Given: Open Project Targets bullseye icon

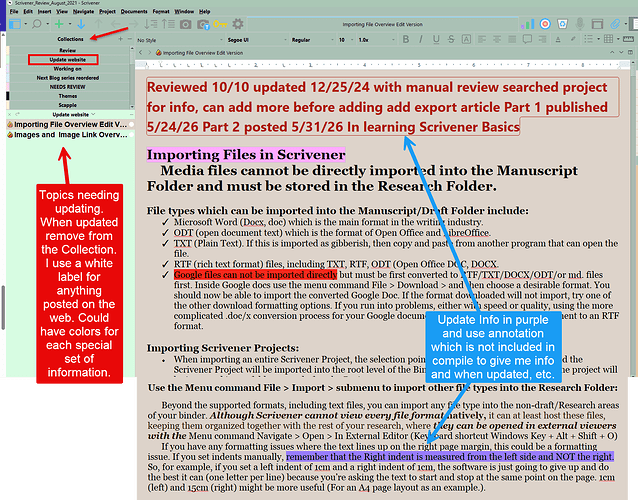Looking at the screenshot, I should click(545, 24).
